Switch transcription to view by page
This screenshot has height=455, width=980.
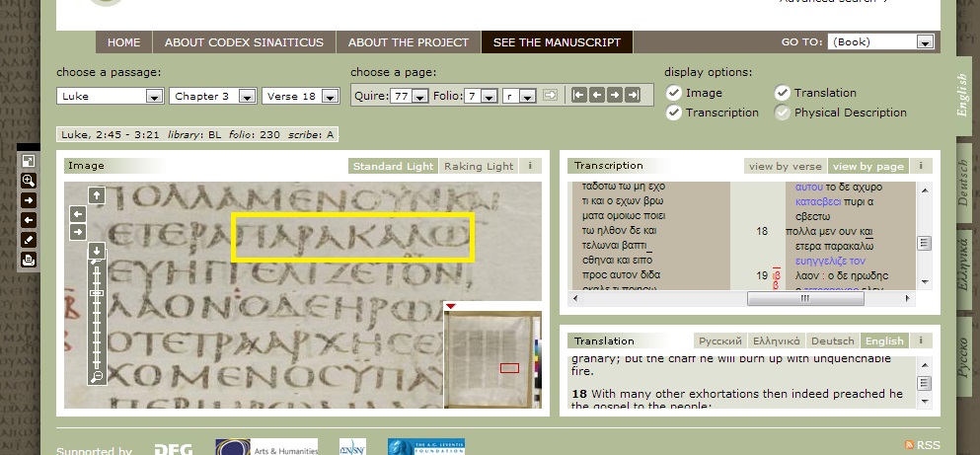click(868, 166)
